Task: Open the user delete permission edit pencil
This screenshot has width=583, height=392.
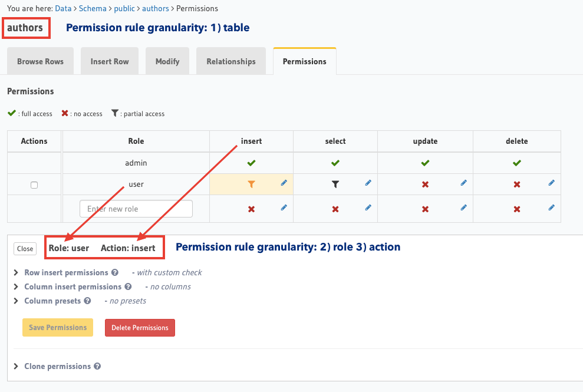Action: pyautogui.click(x=551, y=183)
